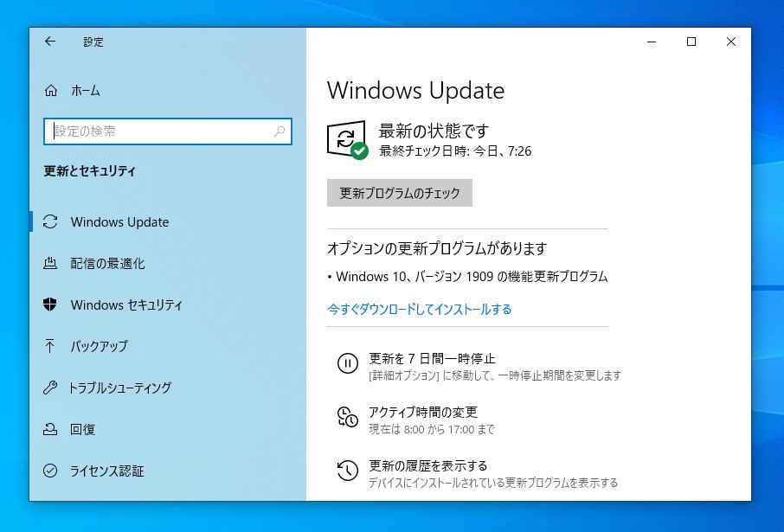784x532 pixels.
Task: Click デバイスにインストールされている更新プログラムを表示する text
Action: pyautogui.click(x=493, y=483)
